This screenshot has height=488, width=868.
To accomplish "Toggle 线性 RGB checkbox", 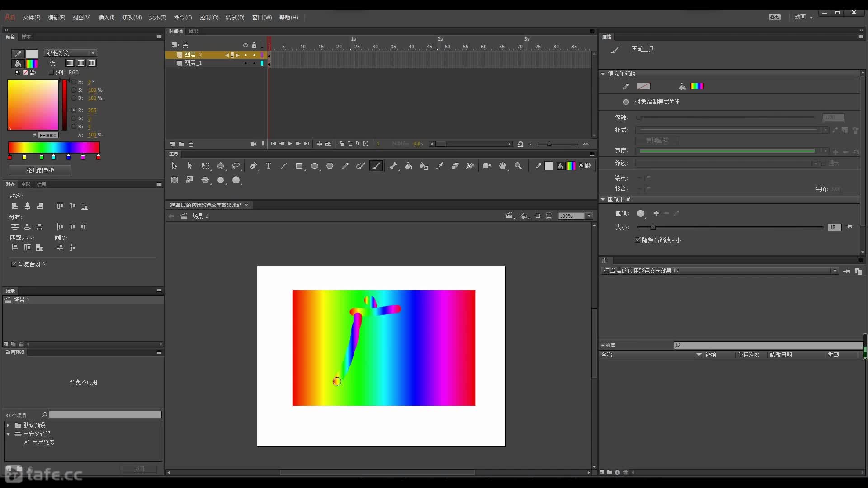I will pos(52,72).
